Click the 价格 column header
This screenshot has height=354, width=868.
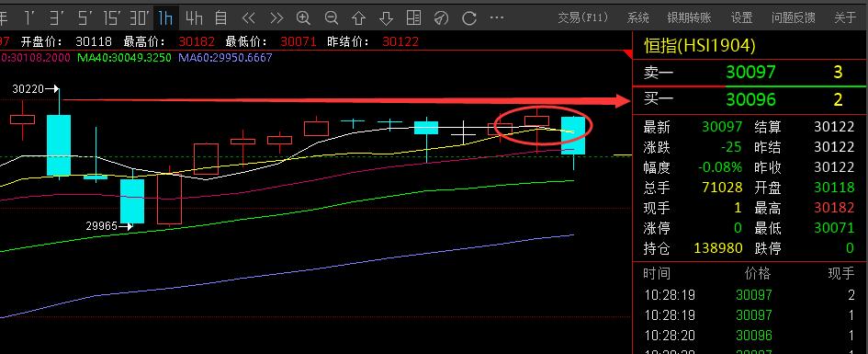758,274
